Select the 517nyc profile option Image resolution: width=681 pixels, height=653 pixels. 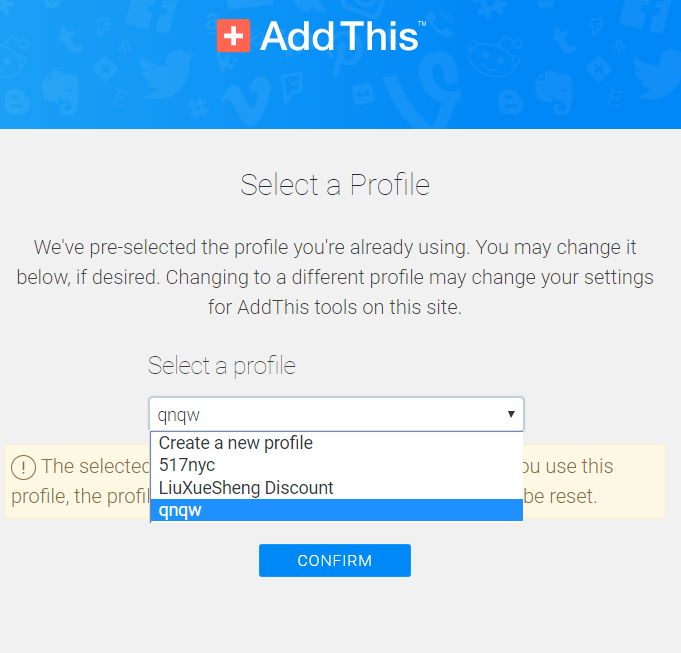[x=187, y=465]
